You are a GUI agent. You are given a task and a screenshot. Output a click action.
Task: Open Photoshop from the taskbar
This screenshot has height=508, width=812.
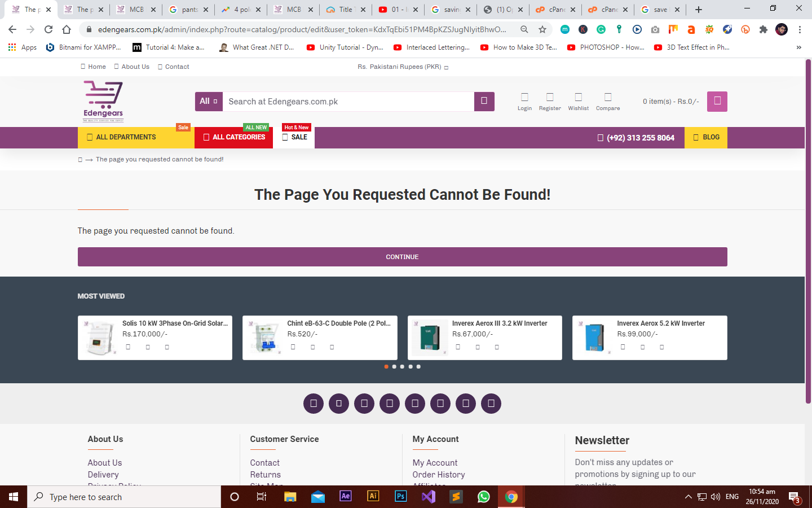pyautogui.click(x=401, y=497)
